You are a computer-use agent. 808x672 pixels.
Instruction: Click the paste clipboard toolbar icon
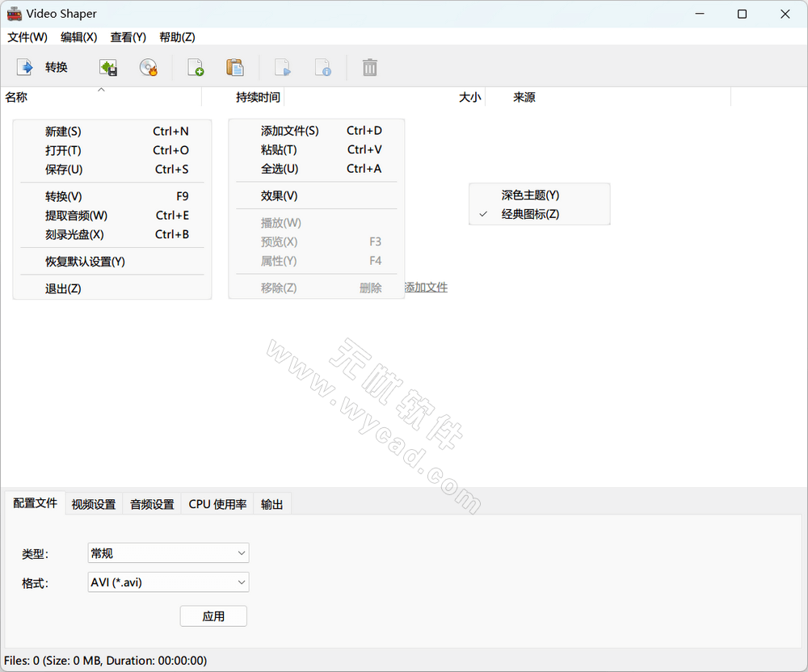pos(235,68)
